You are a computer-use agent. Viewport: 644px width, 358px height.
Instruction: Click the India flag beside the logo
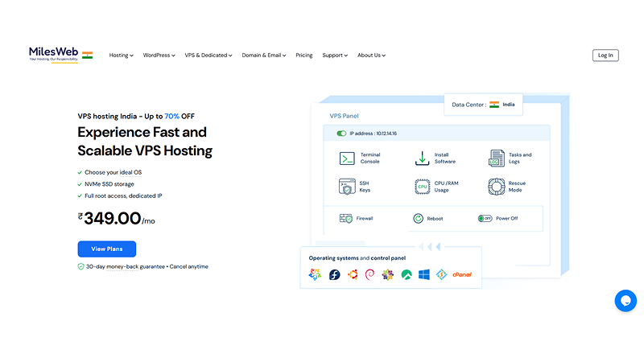point(87,55)
